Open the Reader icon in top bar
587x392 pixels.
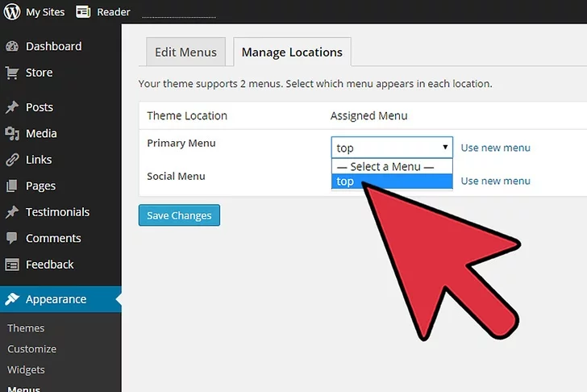click(83, 12)
